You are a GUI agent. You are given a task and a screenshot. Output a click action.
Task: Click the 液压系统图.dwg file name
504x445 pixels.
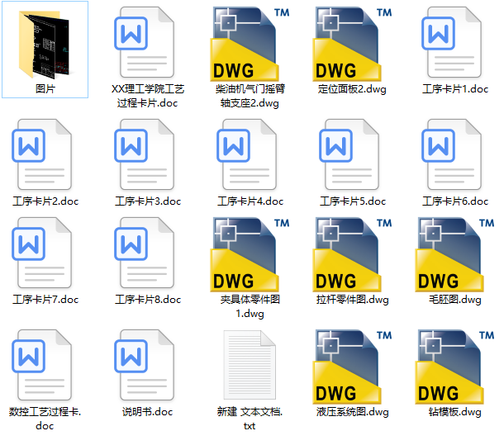click(353, 412)
